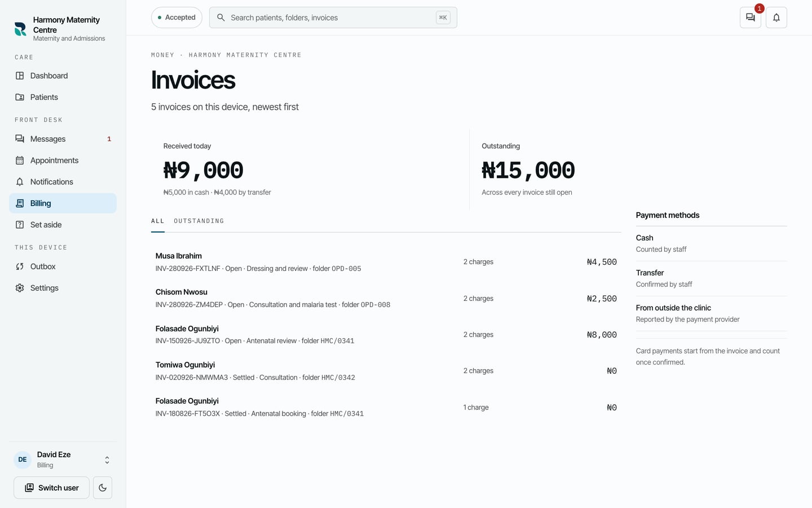Click the unread count badge beside Messages
The height and width of the screenshot is (508, 812).
click(x=109, y=139)
